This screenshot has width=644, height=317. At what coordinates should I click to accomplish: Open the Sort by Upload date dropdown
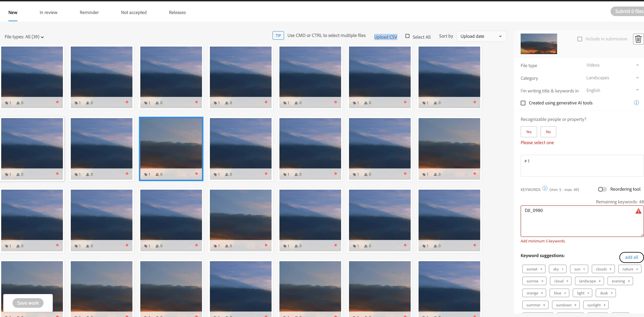pyautogui.click(x=481, y=36)
